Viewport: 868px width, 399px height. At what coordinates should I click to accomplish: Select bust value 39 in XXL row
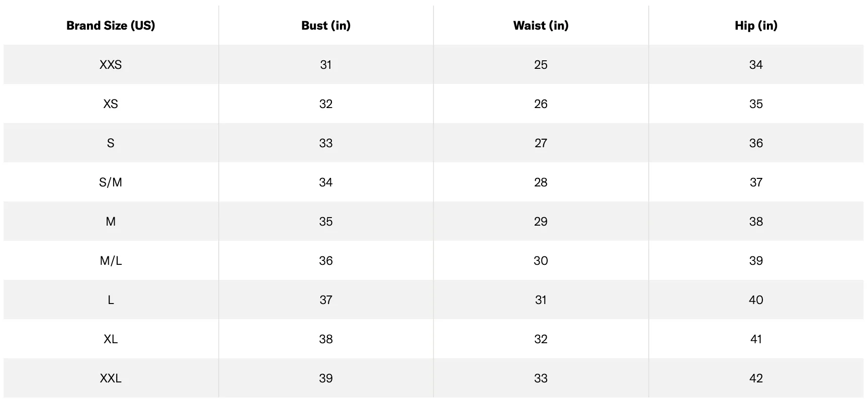tap(326, 378)
